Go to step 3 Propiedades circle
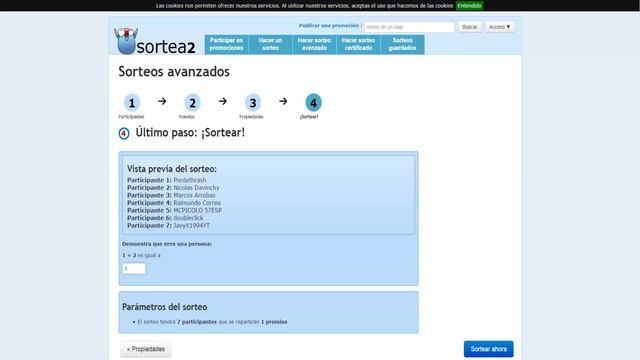 click(x=253, y=103)
